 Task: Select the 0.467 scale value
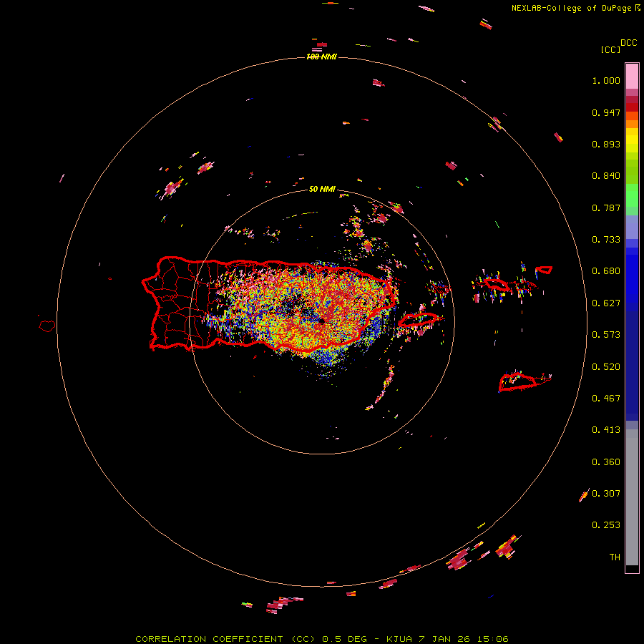606,399
